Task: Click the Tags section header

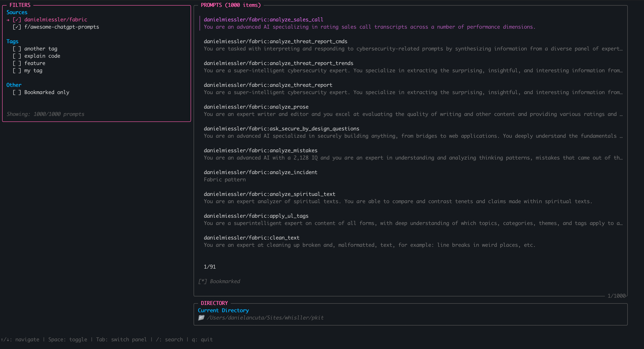Action: pyautogui.click(x=13, y=41)
